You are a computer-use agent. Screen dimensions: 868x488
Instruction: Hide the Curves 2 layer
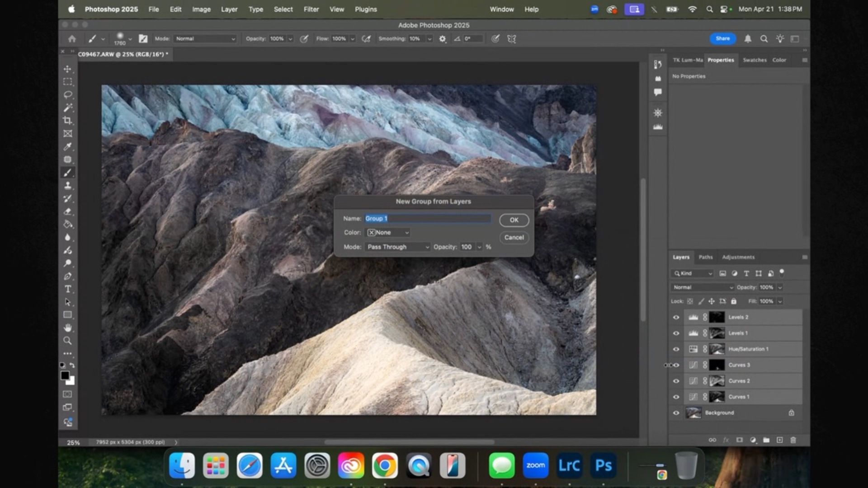click(x=675, y=380)
